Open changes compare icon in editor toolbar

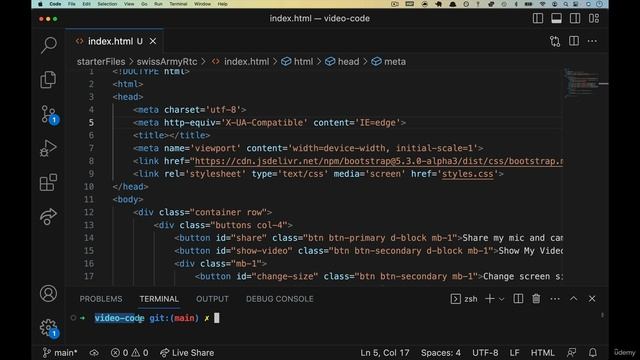(x=555, y=41)
